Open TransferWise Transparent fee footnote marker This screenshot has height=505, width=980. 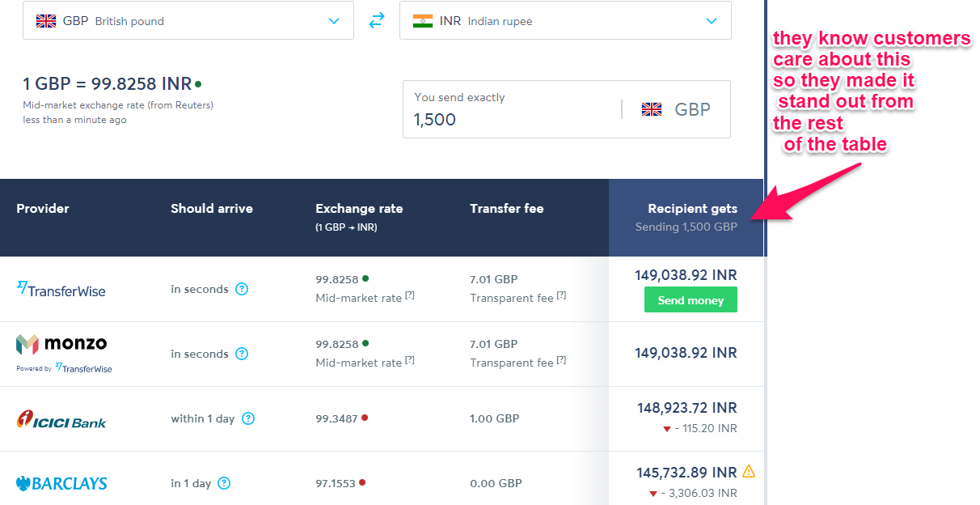click(561, 296)
